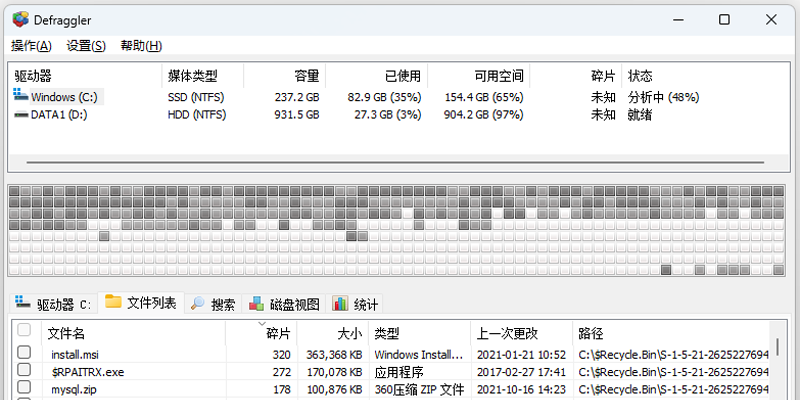Sort files by 大小 column header
The height and width of the screenshot is (400, 800).
[x=333, y=334]
